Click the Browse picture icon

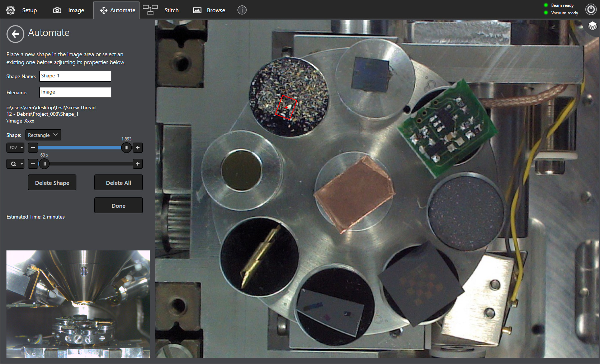point(197,10)
